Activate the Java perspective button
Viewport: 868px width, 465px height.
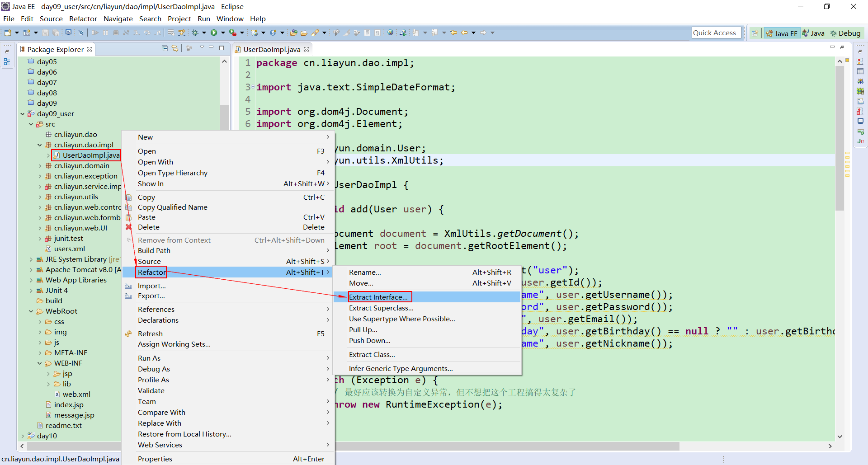(813, 33)
